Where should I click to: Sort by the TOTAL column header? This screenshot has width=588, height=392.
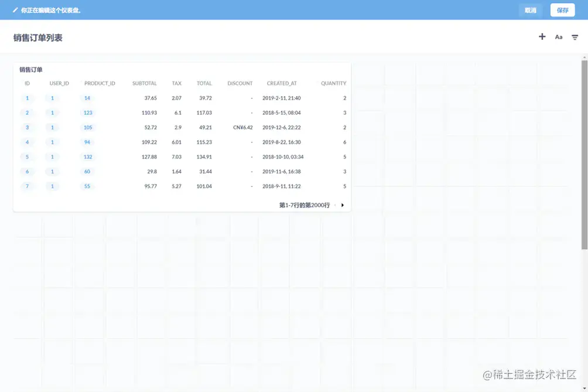coord(204,83)
